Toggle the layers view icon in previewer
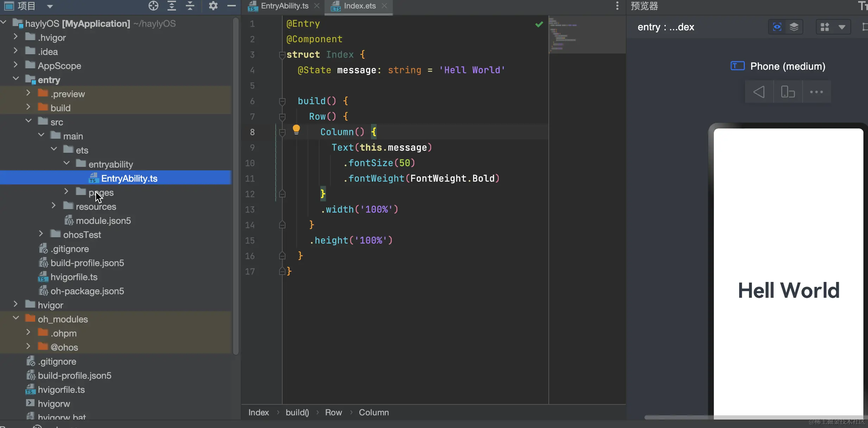Image resolution: width=868 pixels, height=428 pixels. tap(794, 27)
